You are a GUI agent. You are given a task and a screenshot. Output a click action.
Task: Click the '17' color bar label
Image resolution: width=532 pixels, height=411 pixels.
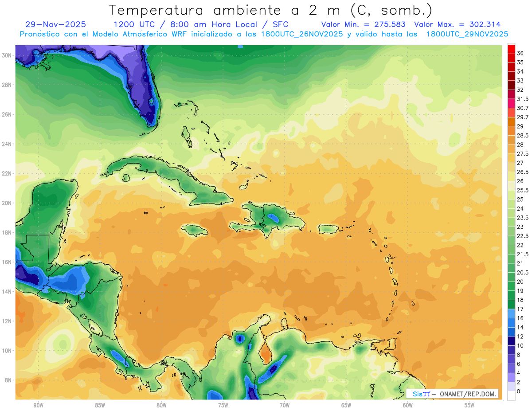[x=520, y=309]
